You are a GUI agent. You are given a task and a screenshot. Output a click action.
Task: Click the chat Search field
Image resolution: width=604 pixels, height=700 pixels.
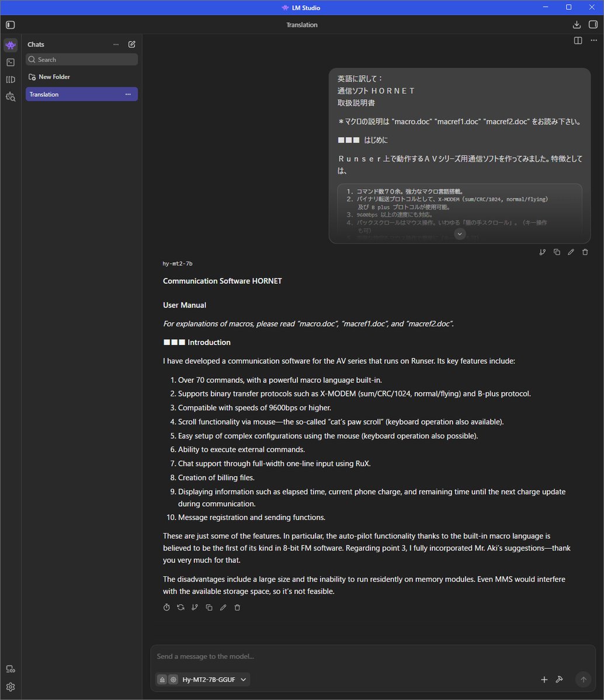[x=82, y=60]
